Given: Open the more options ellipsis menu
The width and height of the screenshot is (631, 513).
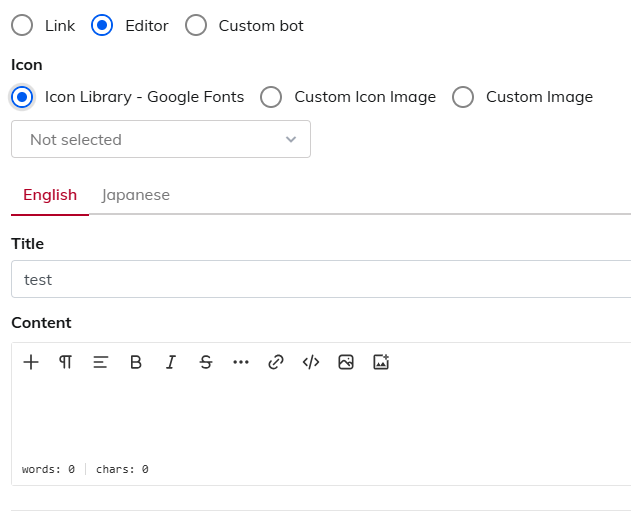Looking at the screenshot, I should 241,362.
